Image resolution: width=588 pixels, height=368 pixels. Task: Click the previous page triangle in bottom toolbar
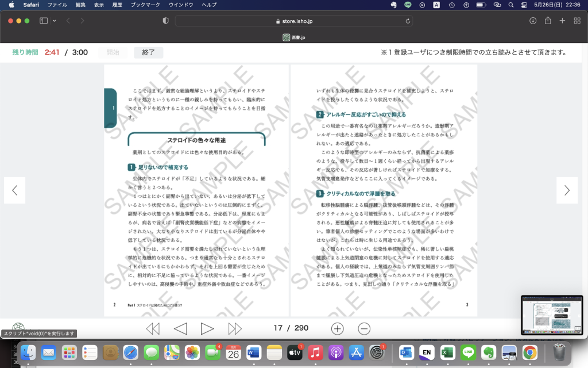tap(180, 328)
